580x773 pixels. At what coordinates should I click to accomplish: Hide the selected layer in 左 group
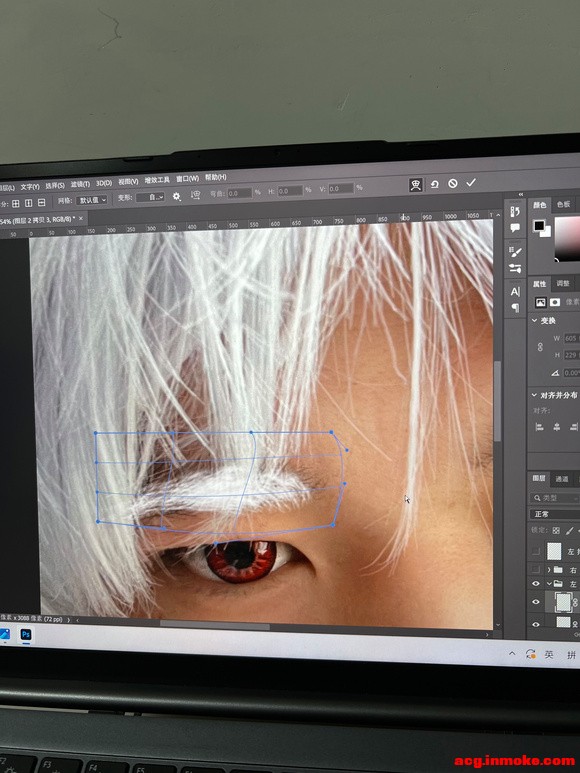[x=536, y=602]
